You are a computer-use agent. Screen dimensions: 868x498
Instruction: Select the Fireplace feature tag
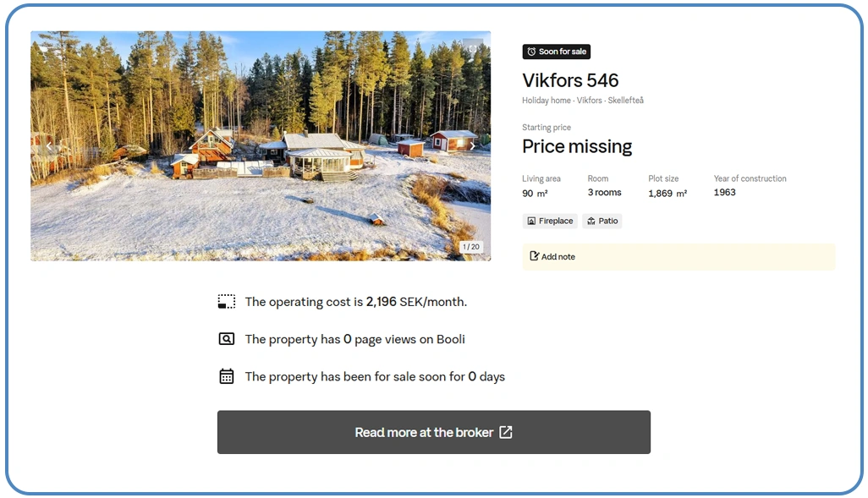pos(550,221)
